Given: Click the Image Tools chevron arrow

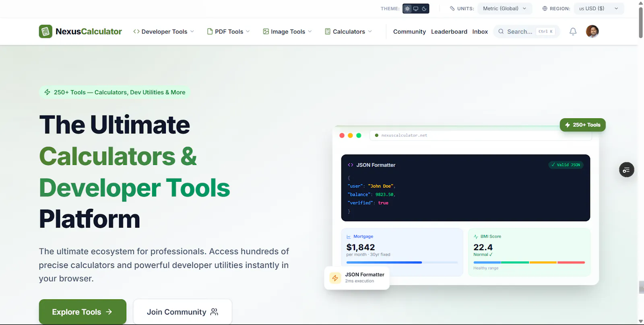Looking at the screenshot, I should click(x=310, y=31).
